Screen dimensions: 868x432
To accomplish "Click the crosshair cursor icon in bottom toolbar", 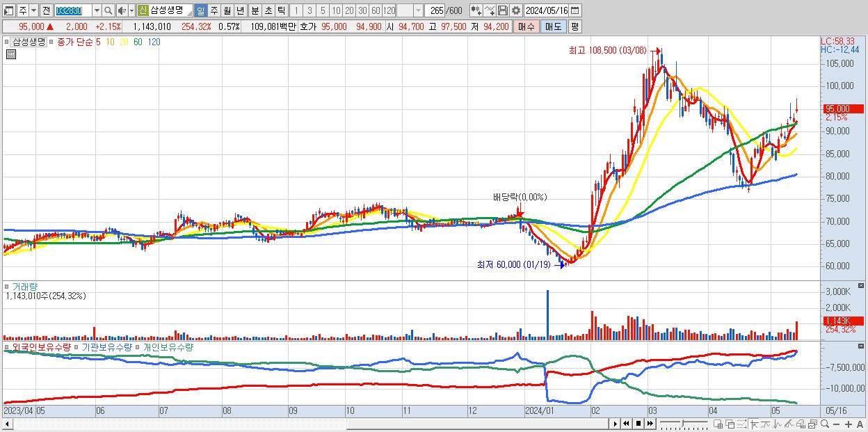I will [x=754, y=423].
